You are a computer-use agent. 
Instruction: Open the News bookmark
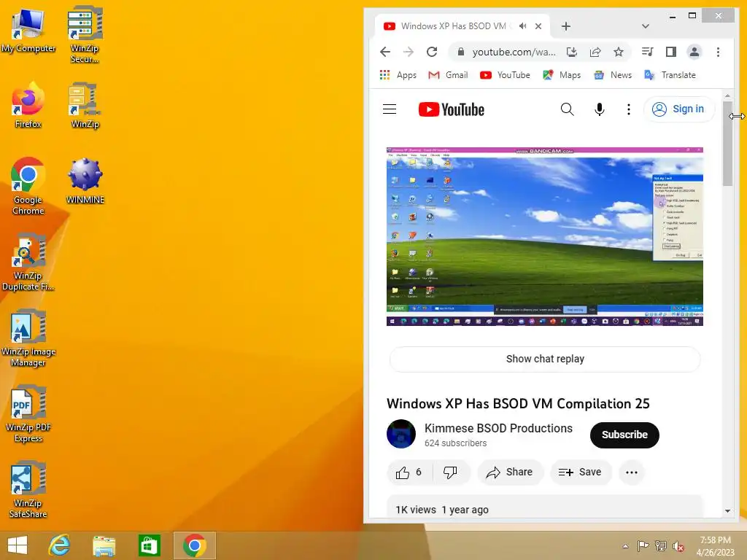pos(613,75)
